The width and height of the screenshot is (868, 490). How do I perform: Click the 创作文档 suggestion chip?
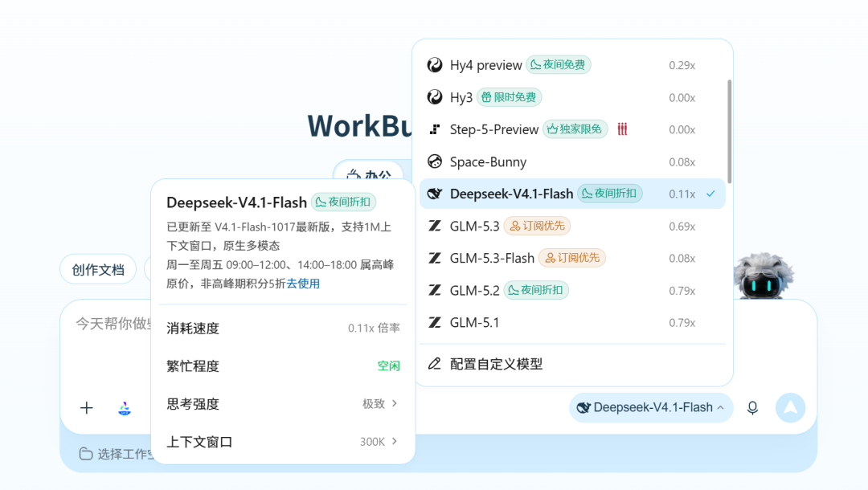(98, 269)
